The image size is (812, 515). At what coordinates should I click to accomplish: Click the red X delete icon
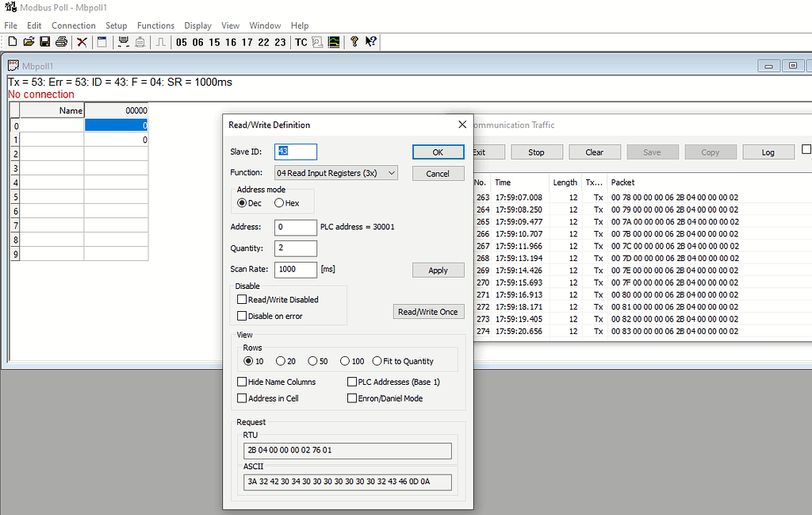82,42
